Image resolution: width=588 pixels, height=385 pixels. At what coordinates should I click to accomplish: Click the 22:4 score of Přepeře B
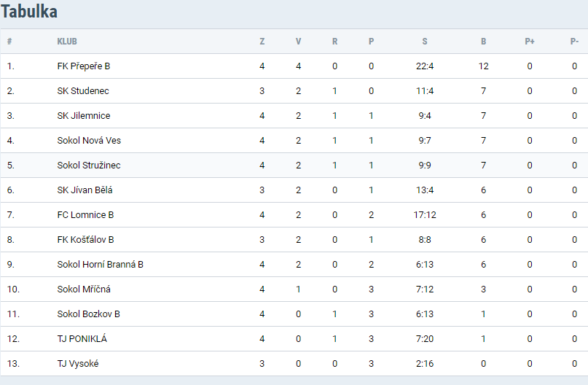coord(425,66)
